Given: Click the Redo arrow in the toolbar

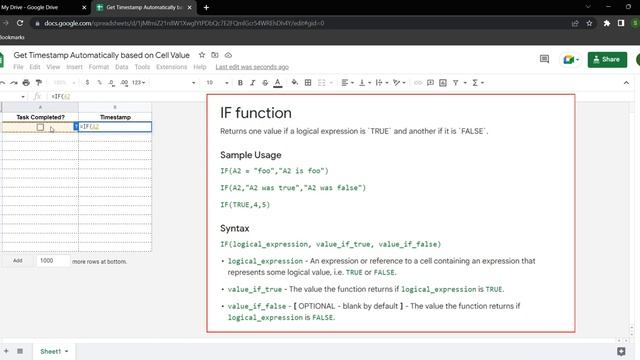Looking at the screenshot, I should pyautogui.click(x=14, y=83).
